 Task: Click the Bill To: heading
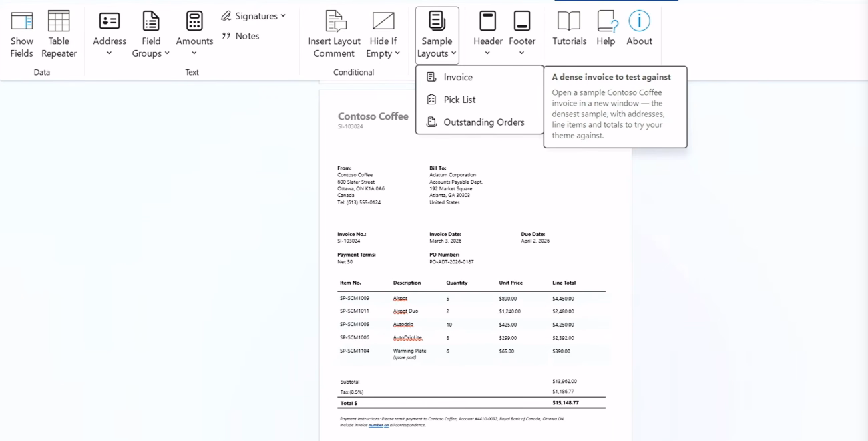438,168
